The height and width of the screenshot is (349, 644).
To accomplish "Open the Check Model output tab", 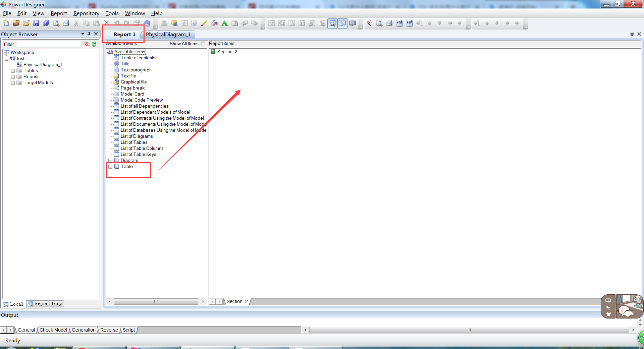I will point(53,330).
